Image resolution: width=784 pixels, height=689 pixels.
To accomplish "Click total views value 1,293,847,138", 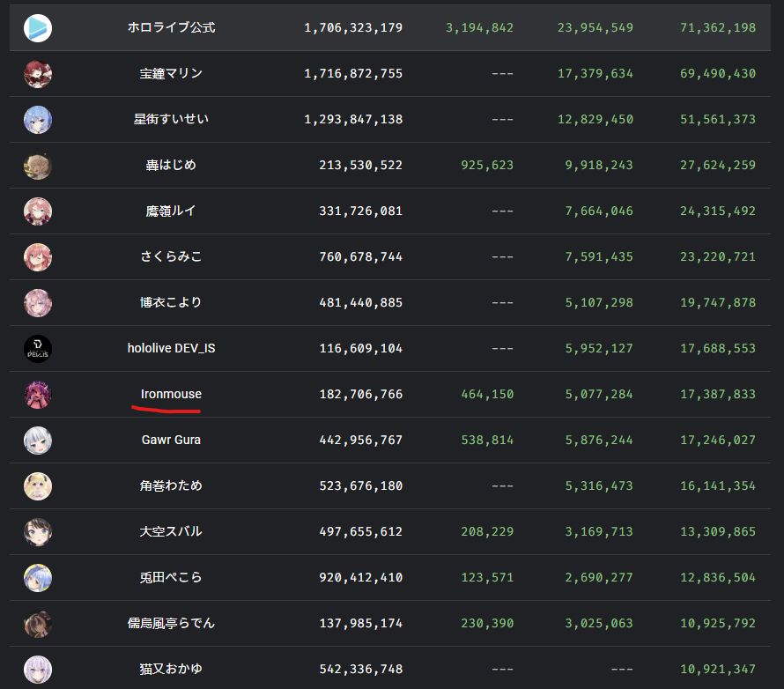I will (353, 120).
